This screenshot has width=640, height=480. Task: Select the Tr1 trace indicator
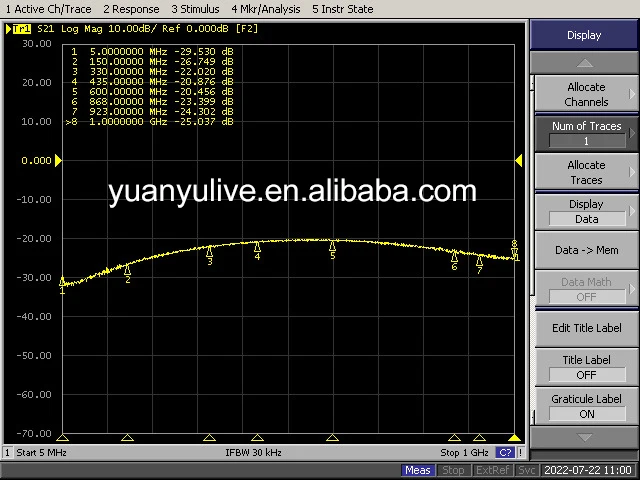pos(22,29)
